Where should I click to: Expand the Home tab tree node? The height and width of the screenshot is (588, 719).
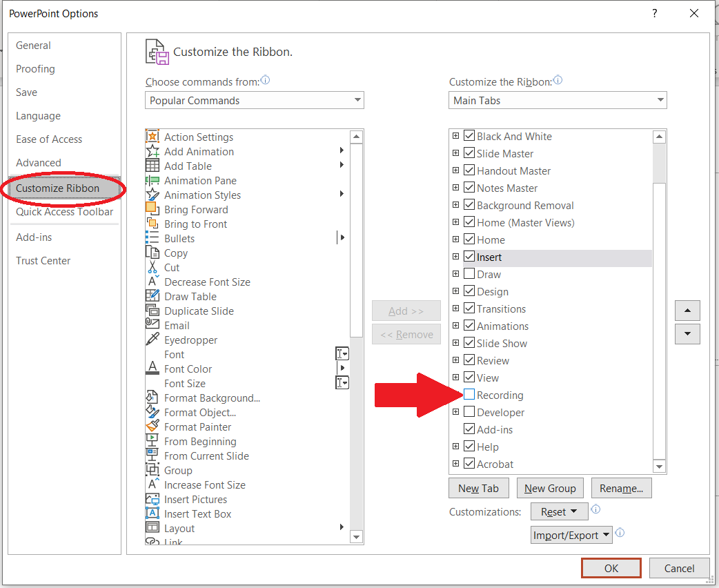tap(455, 239)
